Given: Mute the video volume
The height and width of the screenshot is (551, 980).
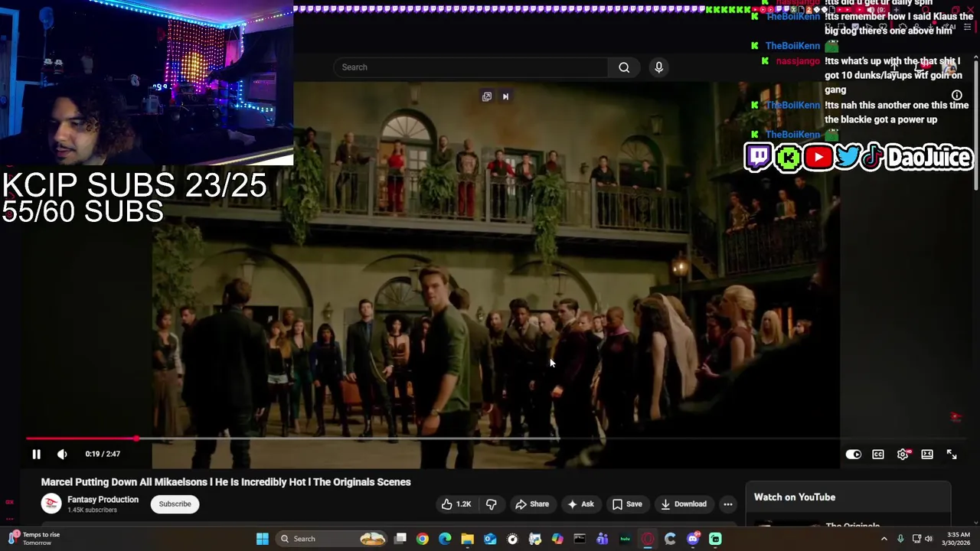Looking at the screenshot, I should pos(62,454).
